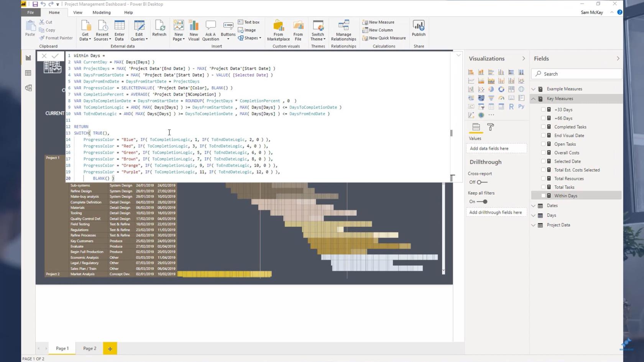Open the Format paint roller pane
Image resolution: width=644 pixels, height=362 pixels.
tap(490, 127)
